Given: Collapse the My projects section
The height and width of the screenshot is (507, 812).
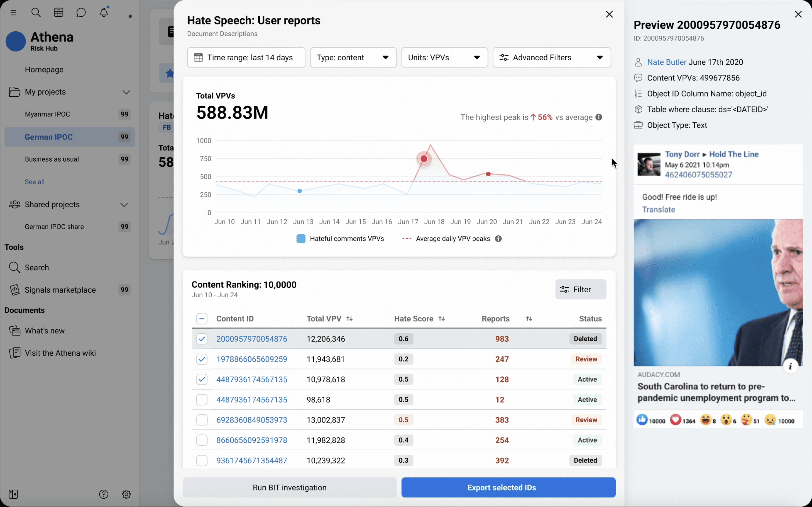Looking at the screenshot, I should point(126,92).
